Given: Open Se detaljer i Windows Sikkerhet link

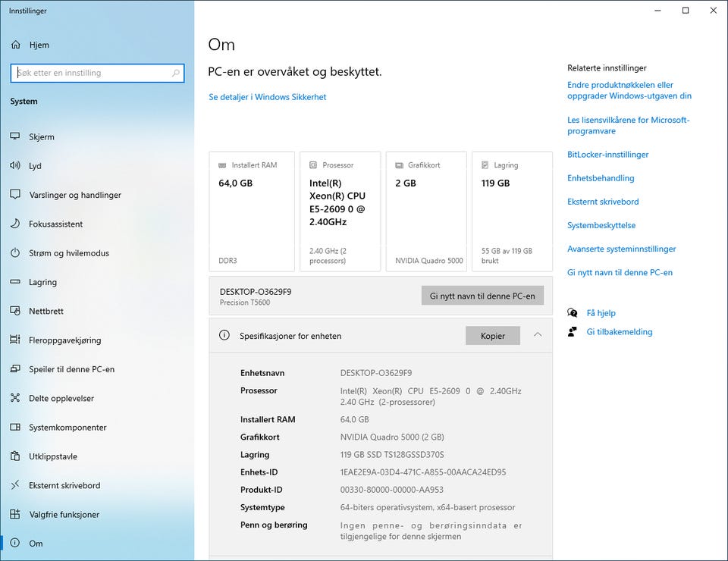Looking at the screenshot, I should pyautogui.click(x=268, y=97).
